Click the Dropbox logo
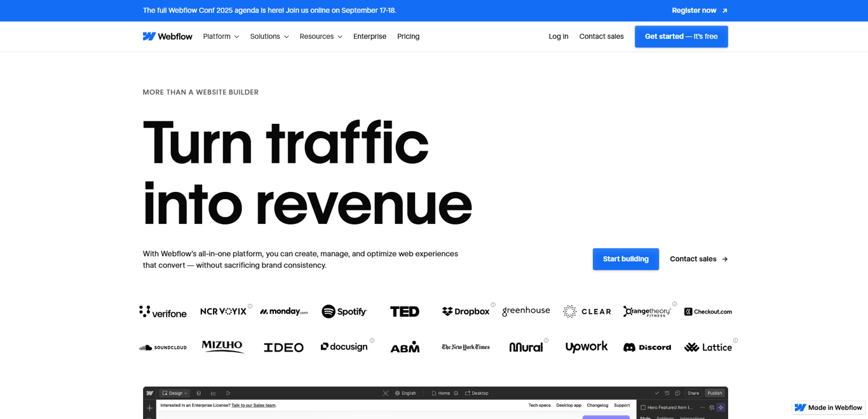Screen dimensions: 868x419 click(x=465, y=312)
